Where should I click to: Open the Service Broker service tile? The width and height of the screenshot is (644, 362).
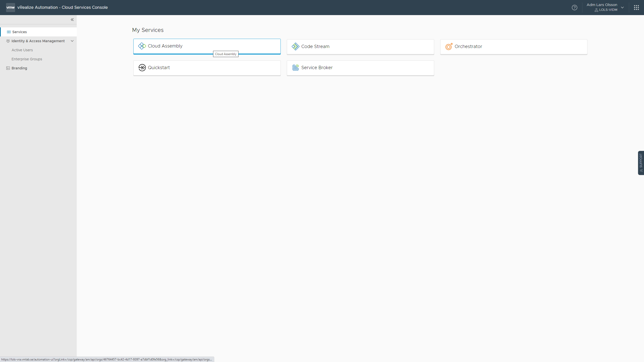(360, 68)
